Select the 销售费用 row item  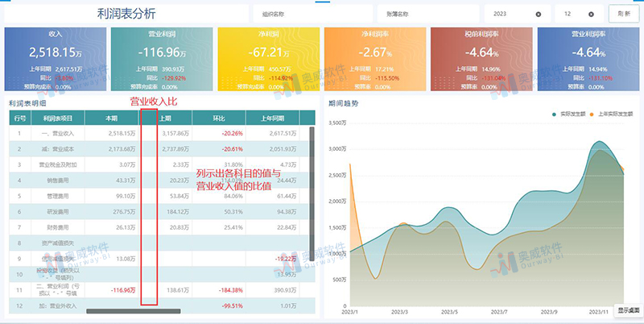(x=58, y=181)
